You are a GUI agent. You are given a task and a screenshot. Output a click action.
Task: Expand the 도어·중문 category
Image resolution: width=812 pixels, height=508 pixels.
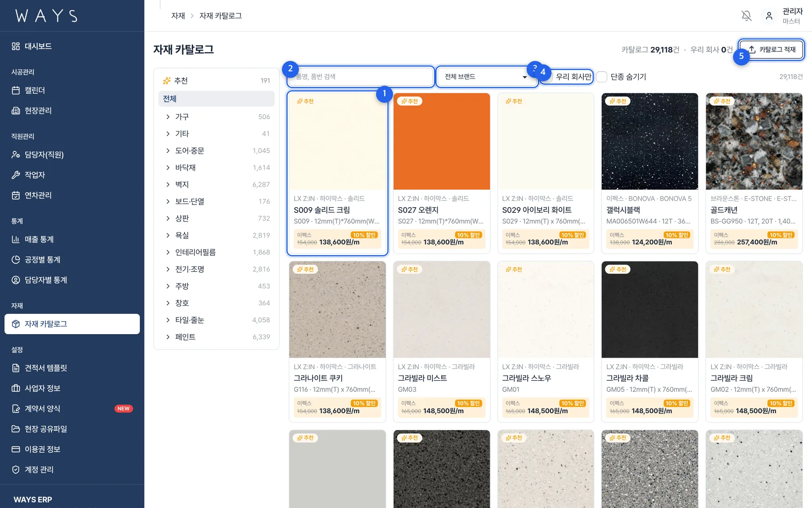pyautogui.click(x=168, y=151)
